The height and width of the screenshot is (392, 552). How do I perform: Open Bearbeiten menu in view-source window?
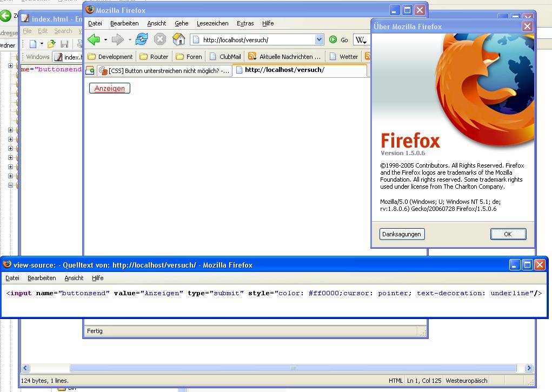42,278
